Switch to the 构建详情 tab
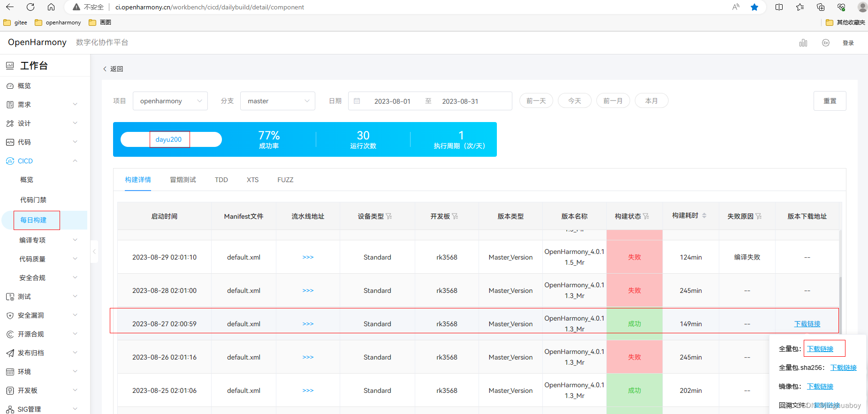This screenshot has height=414, width=868. [138, 180]
